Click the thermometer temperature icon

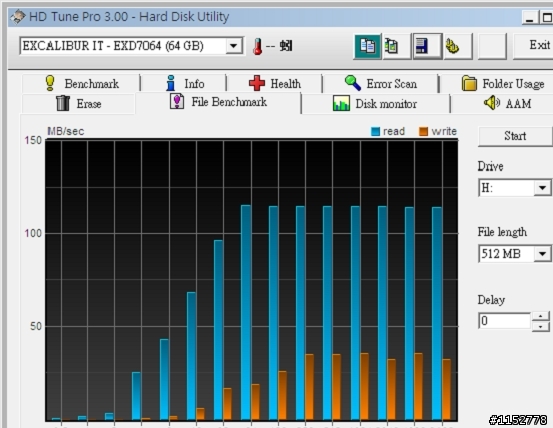257,47
